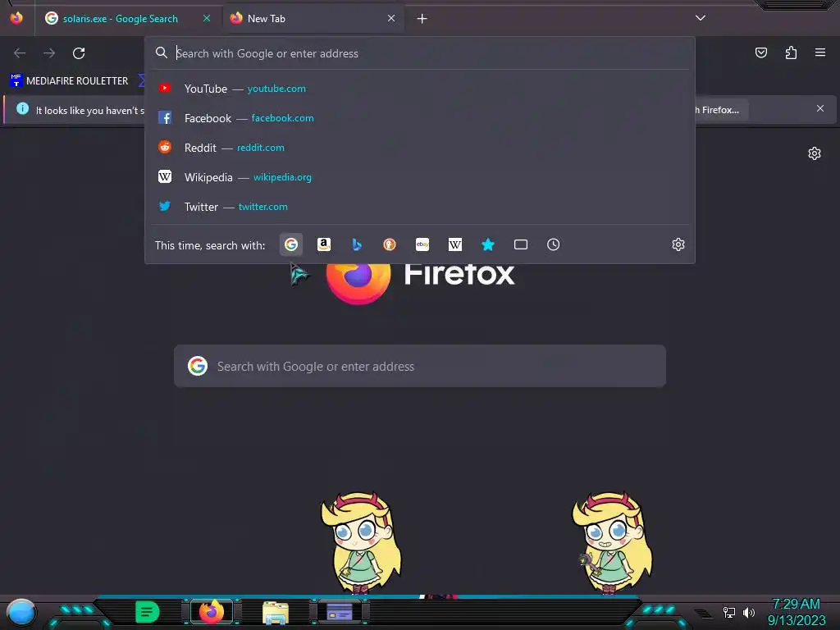Search bookmarks with the star icon
The image size is (840, 630).
coord(487,244)
